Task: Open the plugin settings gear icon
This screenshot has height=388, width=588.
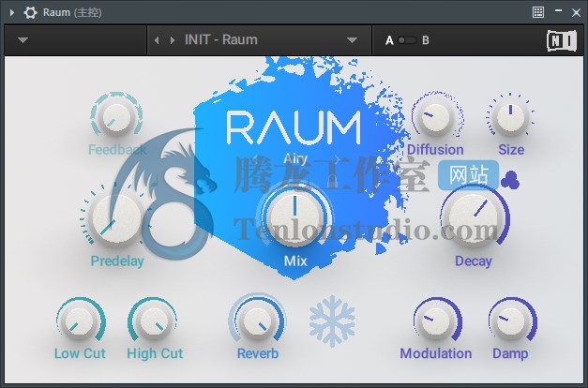Action: [x=30, y=13]
